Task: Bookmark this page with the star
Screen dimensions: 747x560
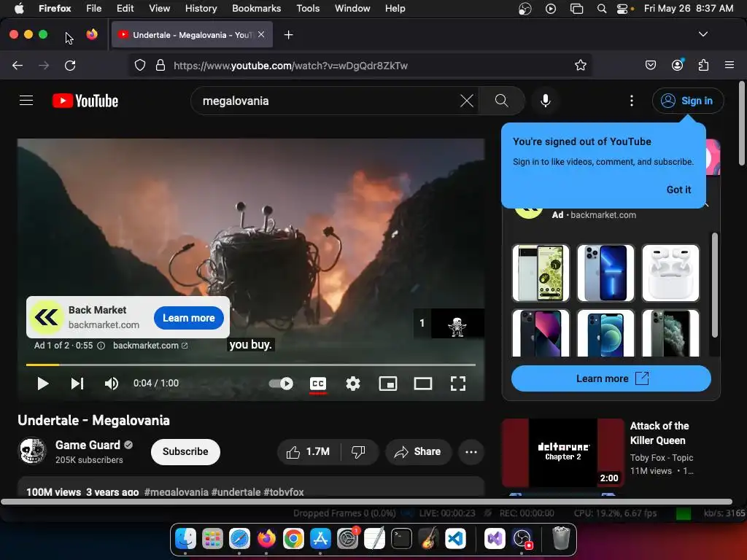Action: [580, 65]
